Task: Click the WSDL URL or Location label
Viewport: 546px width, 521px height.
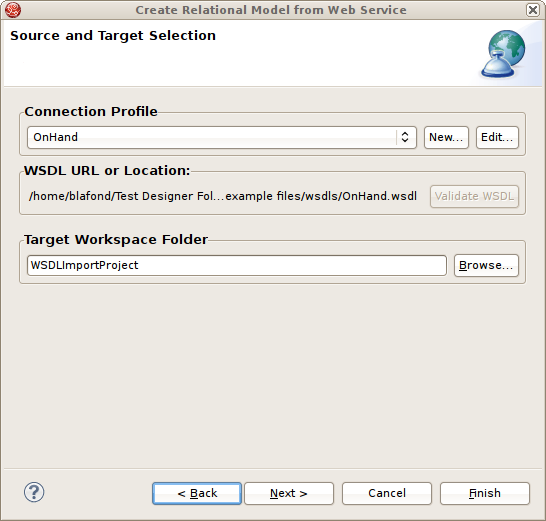Action: point(107,171)
